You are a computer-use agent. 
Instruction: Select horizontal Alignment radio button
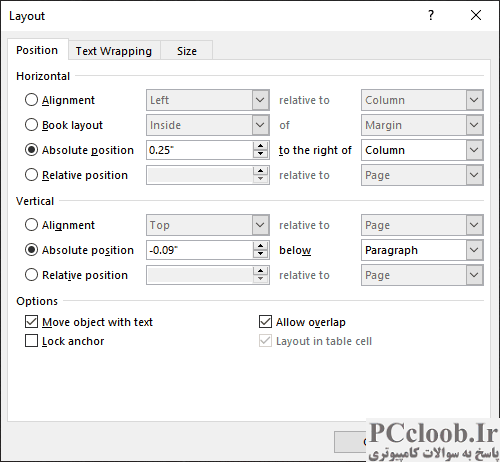(x=31, y=100)
